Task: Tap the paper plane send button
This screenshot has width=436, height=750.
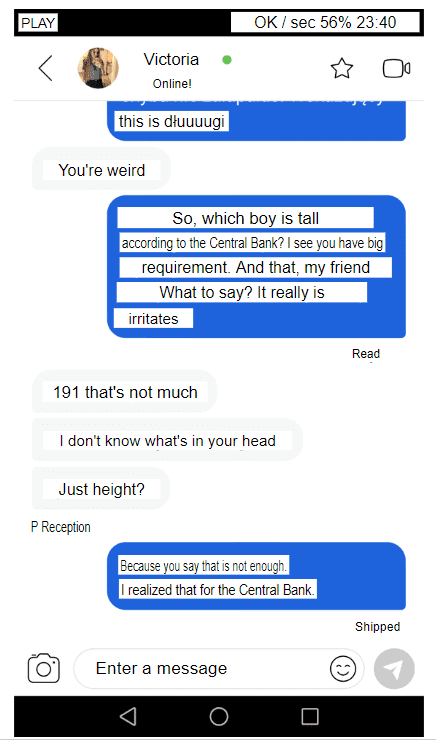Action: tap(394, 669)
